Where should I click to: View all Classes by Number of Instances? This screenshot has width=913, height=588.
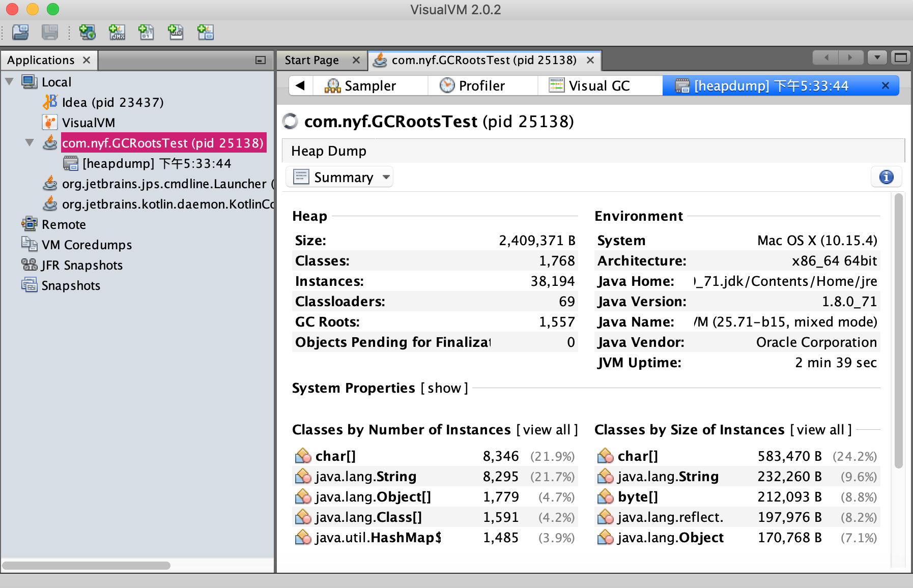(547, 430)
